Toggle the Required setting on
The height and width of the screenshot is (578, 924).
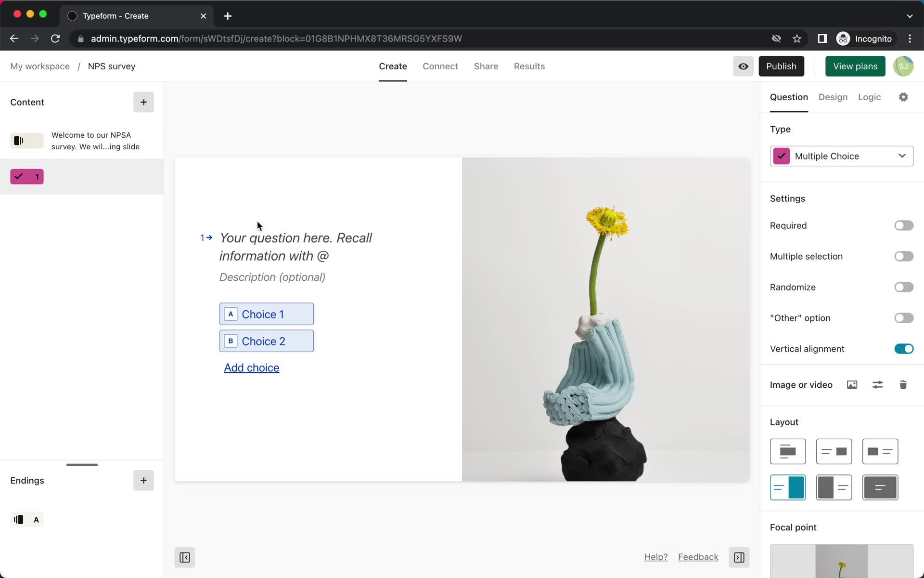pos(903,225)
